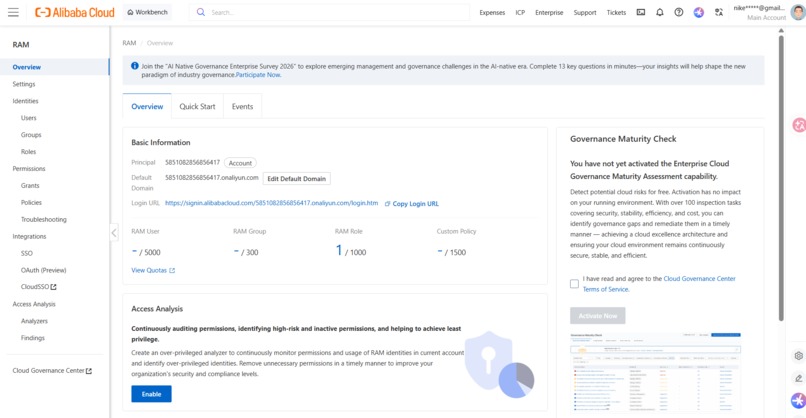This screenshot has height=418, width=806.
Task: Open OAuth (Preview) in sidebar
Action: click(44, 270)
